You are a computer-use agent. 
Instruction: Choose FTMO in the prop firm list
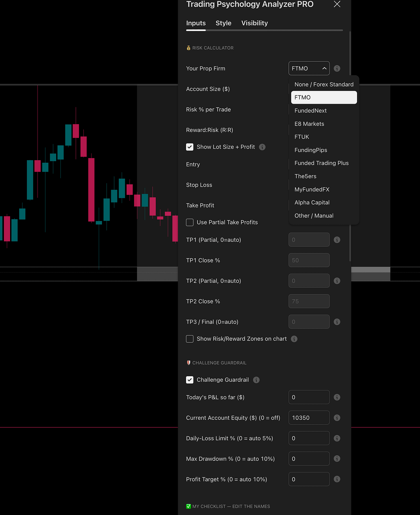click(x=324, y=97)
